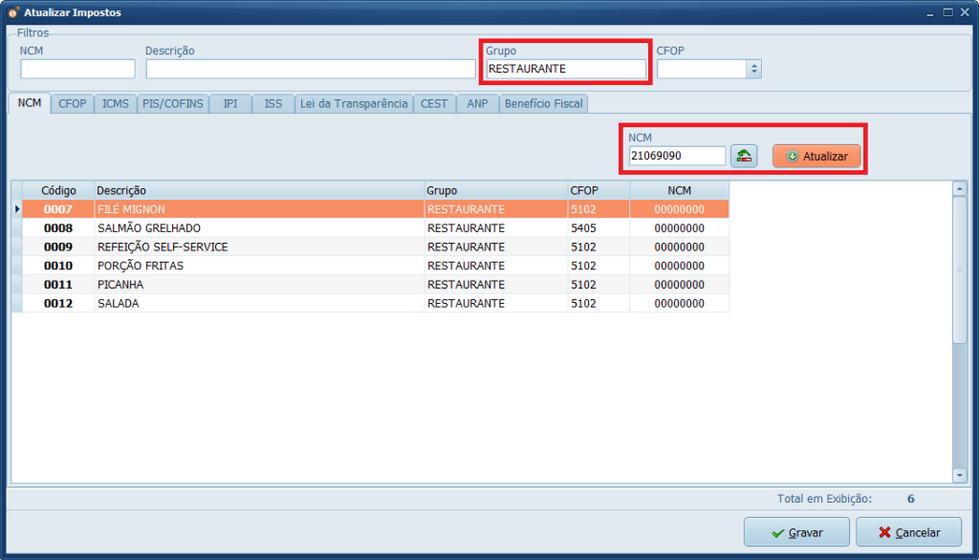The width and height of the screenshot is (979, 560).
Task: Click the scrollbar down arrow
Action: click(x=960, y=475)
